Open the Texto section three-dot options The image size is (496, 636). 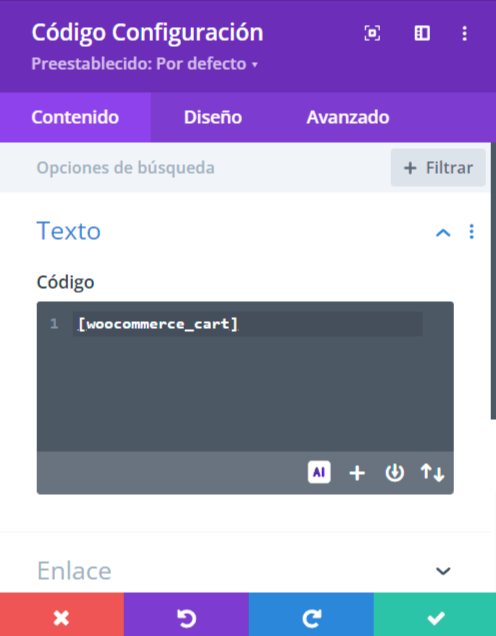pyautogui.click(x=471, y=232)
